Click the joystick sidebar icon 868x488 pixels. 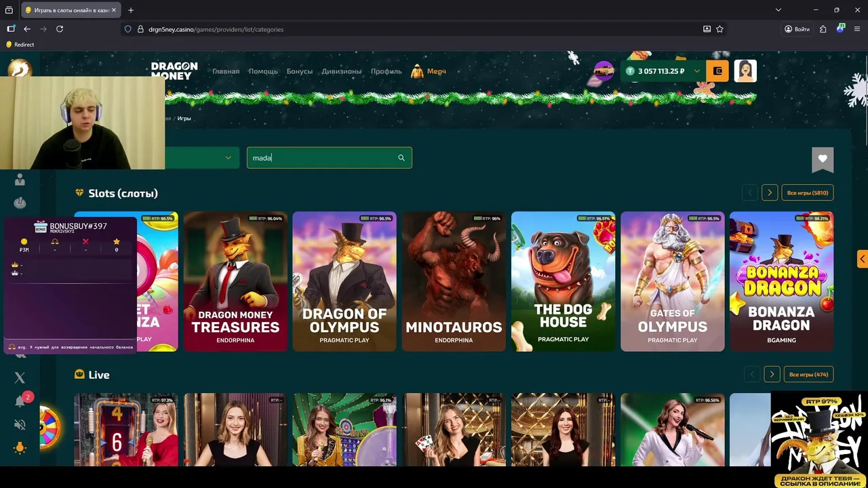coord(20,203)
